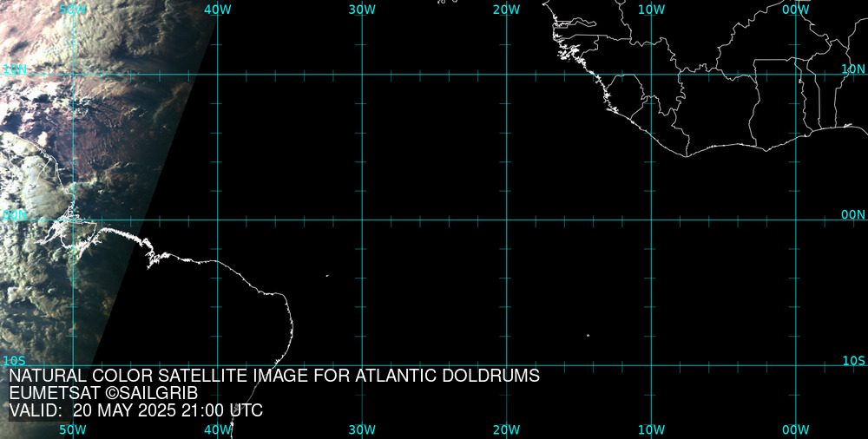Click the 20W longitude label along the top edge

click(507, 10)
